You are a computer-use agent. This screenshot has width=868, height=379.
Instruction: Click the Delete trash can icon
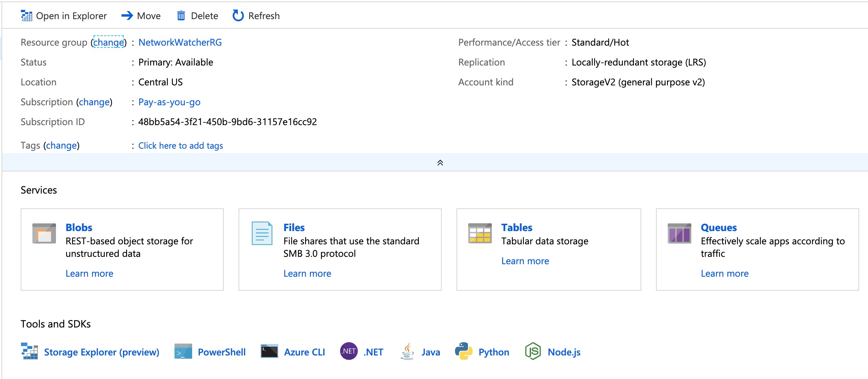click(x=181, y=16)
